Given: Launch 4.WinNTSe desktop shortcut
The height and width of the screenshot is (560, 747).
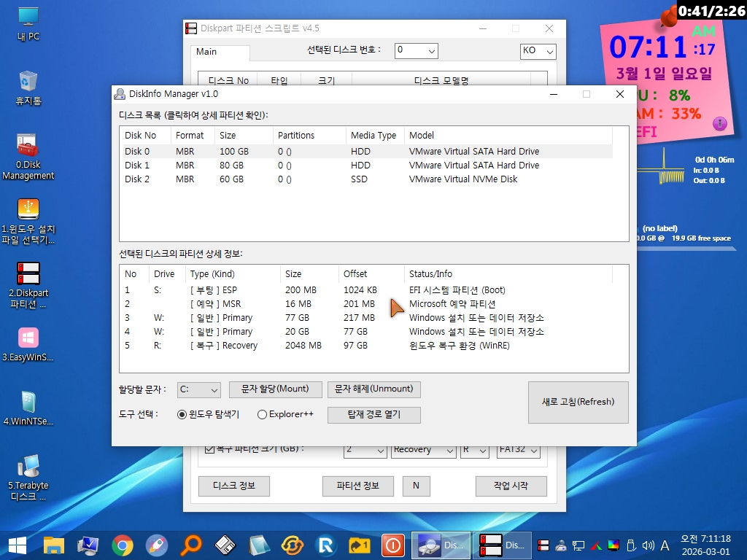Looking at the screenshot, I should coord(28,408).
